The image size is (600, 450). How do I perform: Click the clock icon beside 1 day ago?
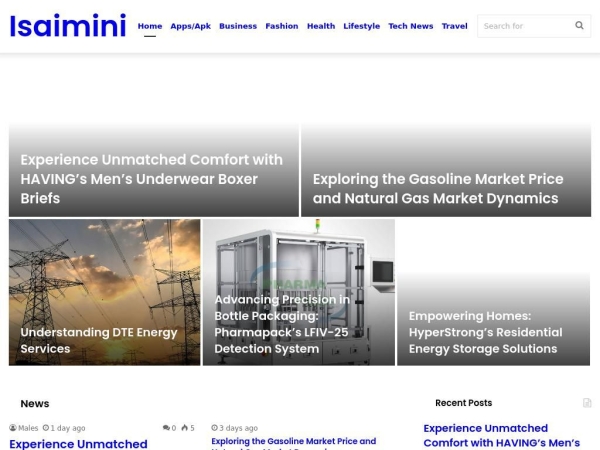point(46,428)
